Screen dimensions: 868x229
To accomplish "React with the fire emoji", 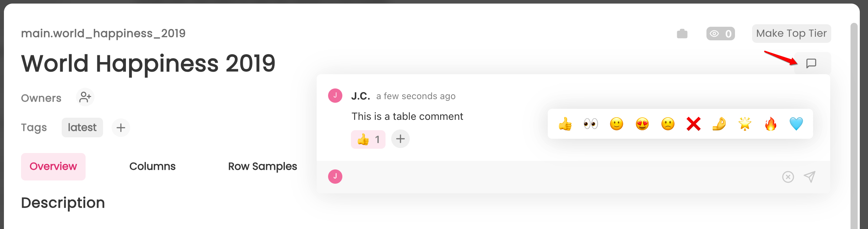I will point(771,124).
